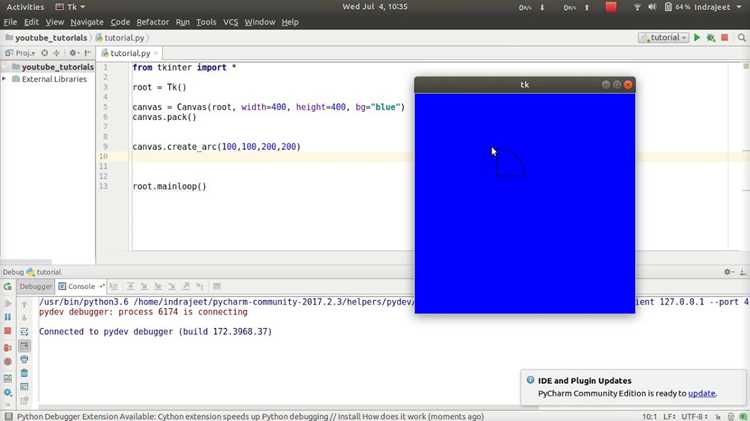This screenshot has height=421, width=750.
Task: Click the green Run button in toolbar
Action: click(x=697, y=37)
